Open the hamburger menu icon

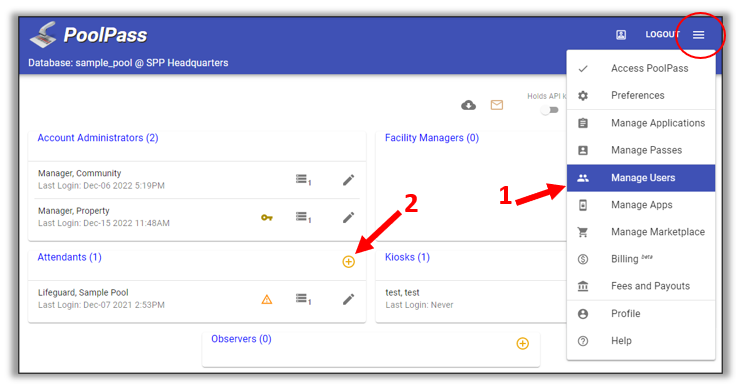pos(698,35)
